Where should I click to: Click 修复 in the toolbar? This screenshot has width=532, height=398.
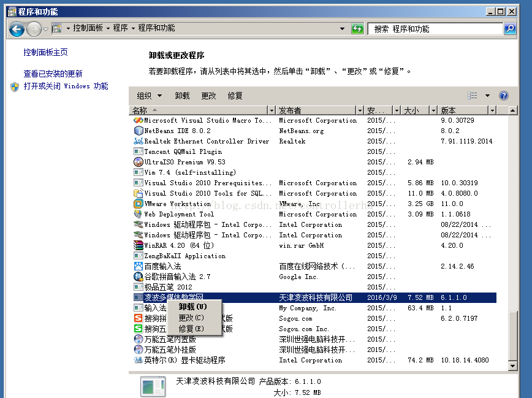coord(235,96)
